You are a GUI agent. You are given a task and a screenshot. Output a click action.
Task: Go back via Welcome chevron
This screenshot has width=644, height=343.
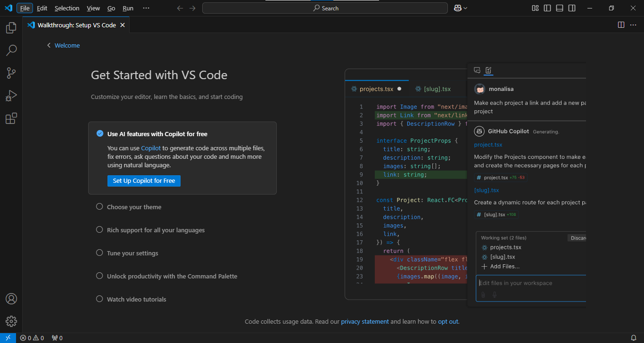49,45
